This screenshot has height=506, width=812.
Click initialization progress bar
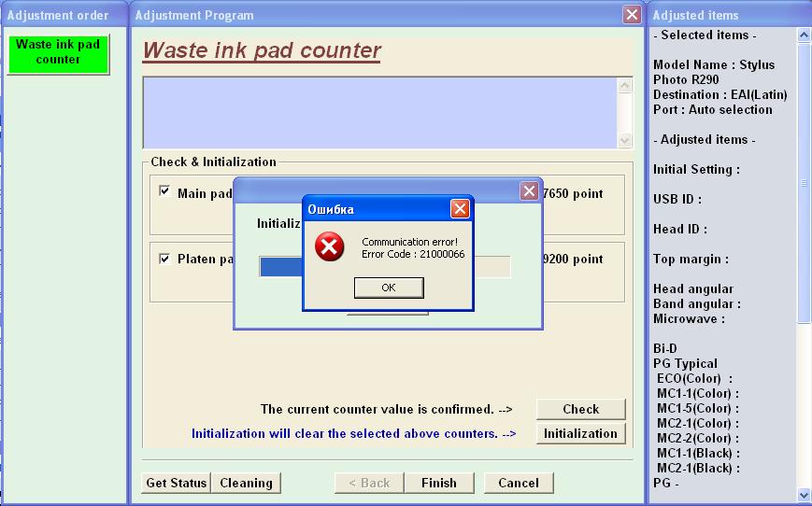point(384,267)
